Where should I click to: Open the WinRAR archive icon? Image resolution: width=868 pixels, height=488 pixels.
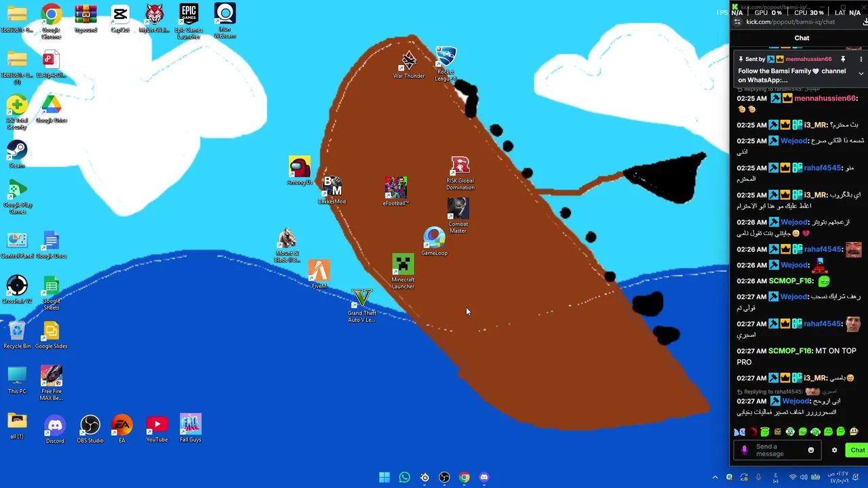coord(85,19)
